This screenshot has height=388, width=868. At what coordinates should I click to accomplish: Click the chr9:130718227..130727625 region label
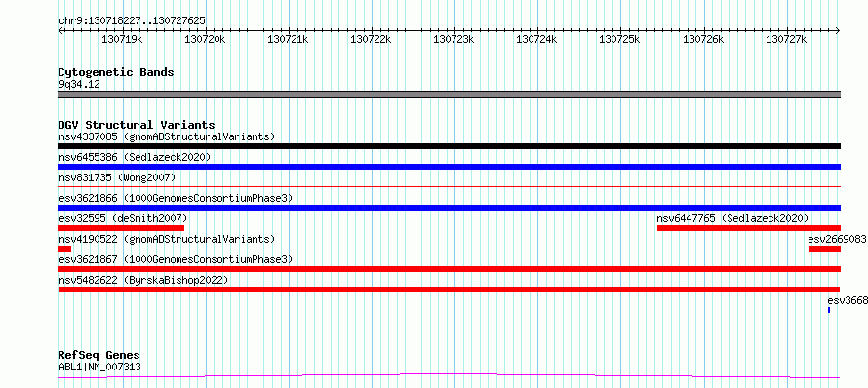[132, 21]
